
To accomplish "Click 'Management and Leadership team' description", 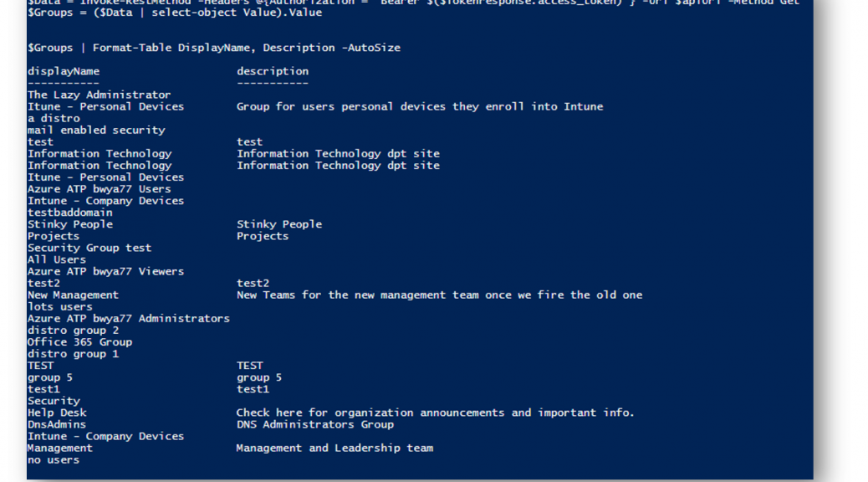I will coord(335,449).
